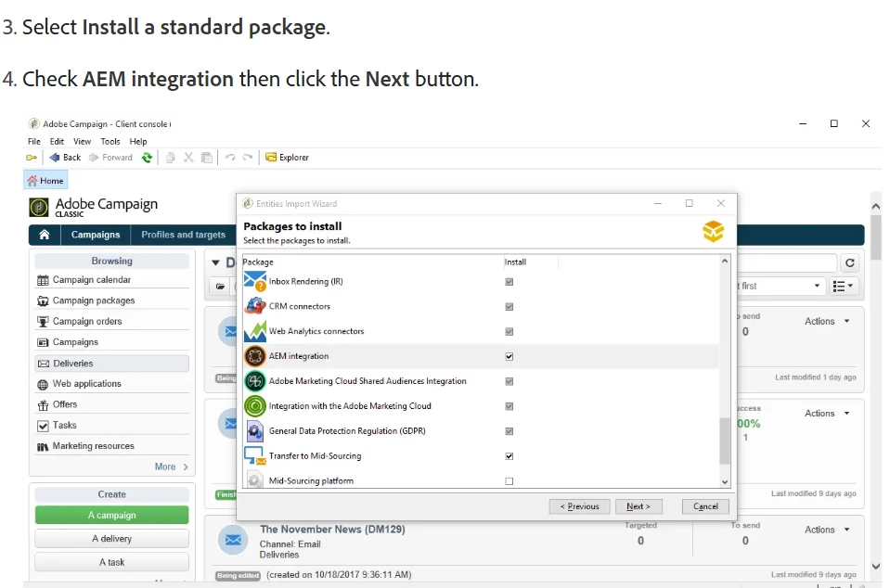890x588 pixels.
Task: Open Actions dropdown for November News delivery
Action: pyautogui.click(x=827, y=530)
